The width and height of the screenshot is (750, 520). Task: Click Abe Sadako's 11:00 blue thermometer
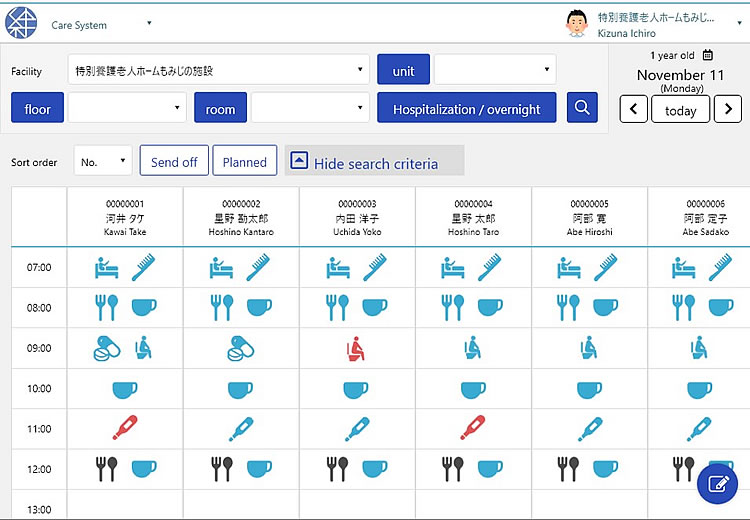pos(699,429)
